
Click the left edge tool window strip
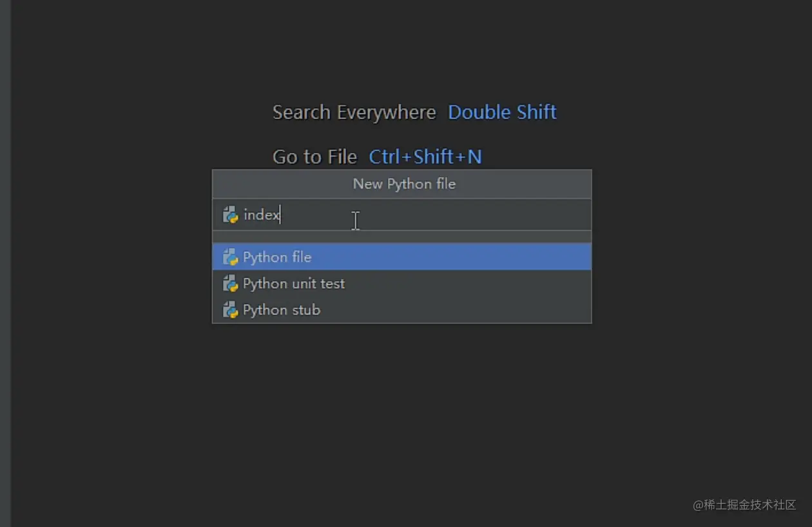[x=5, y=258]
